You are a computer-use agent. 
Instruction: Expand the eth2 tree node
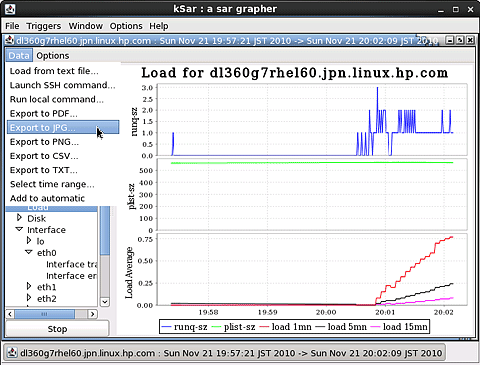coord(29,297)
